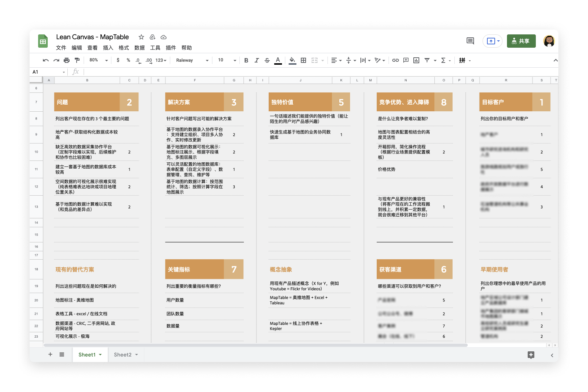Click the green 共享 share button
The image size is (588, 392).
point(521,41)
